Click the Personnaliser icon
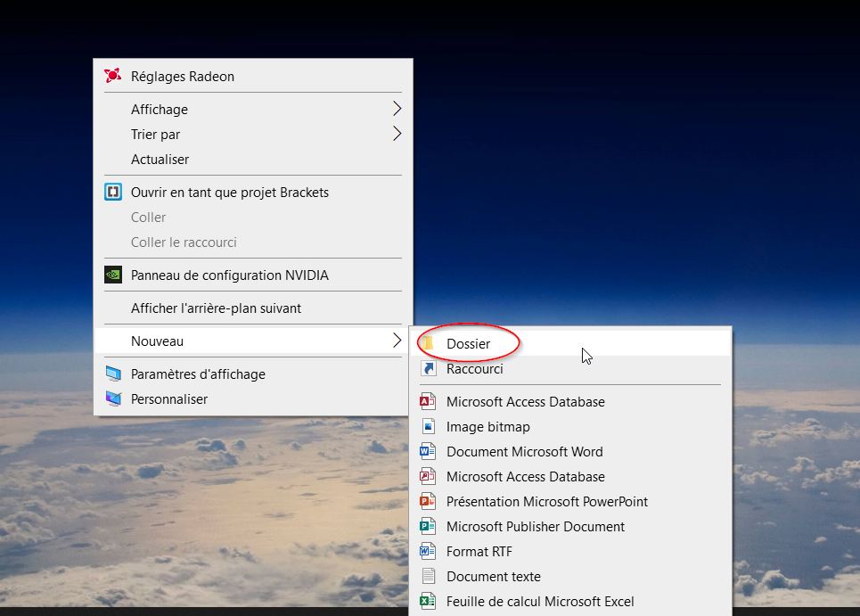Viewport: 860px width, 616px height. point(113,398)
